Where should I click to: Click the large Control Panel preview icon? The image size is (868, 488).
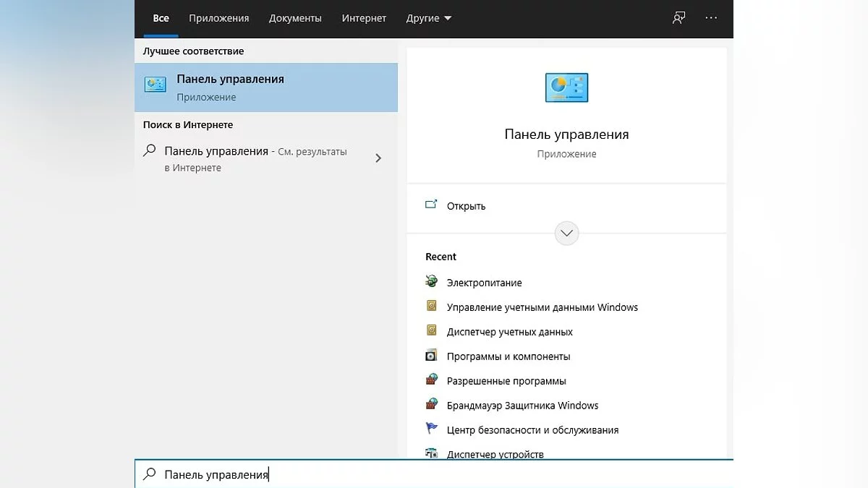tap(566, 87)
